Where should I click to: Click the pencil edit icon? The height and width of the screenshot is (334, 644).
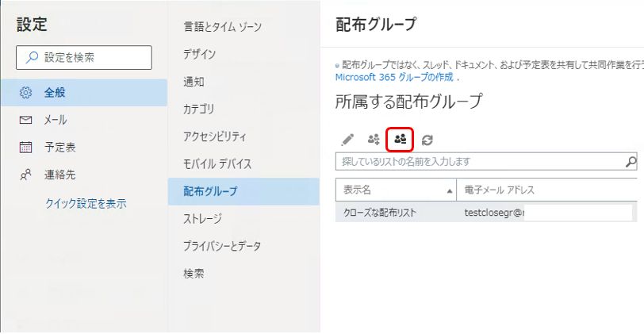[x=347, y=140]
